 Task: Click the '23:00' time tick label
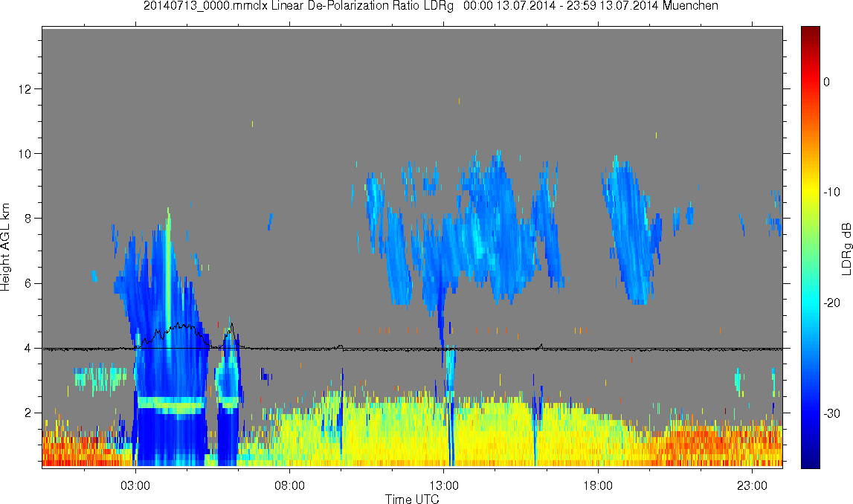pyautogui.click(x=752, y=485)
